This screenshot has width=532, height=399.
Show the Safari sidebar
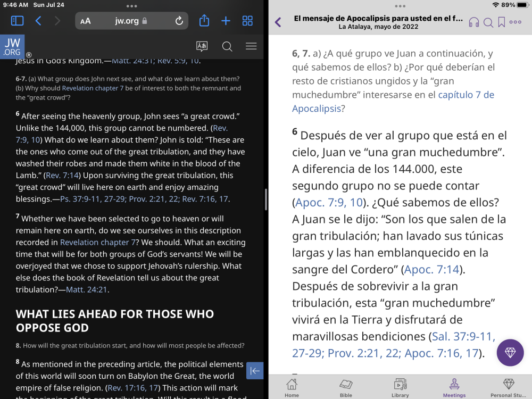17,20
